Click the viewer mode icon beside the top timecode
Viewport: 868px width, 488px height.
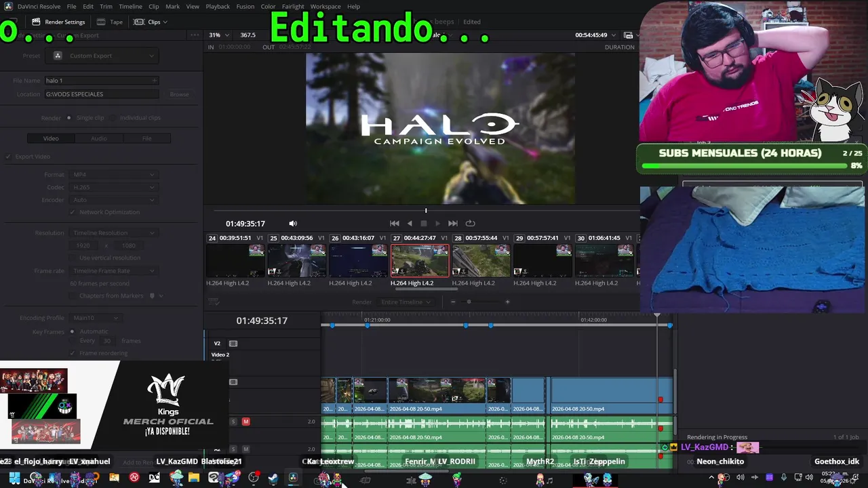628,35
